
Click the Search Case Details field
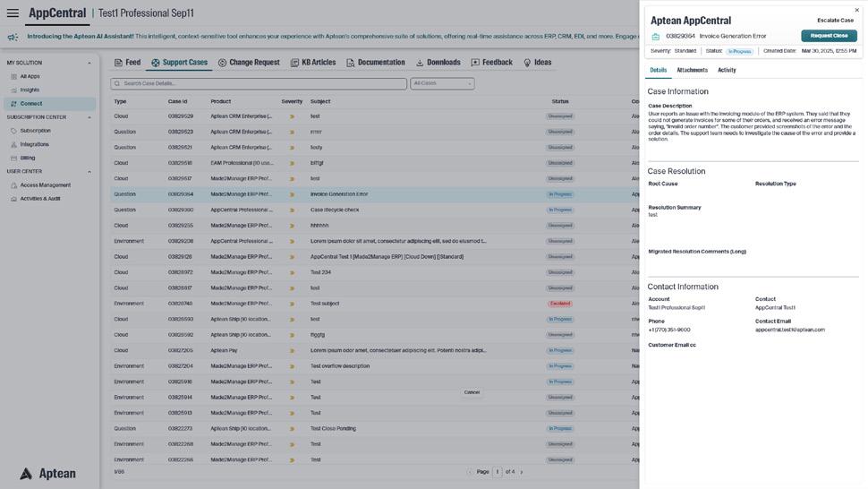(x=259, y=83)
